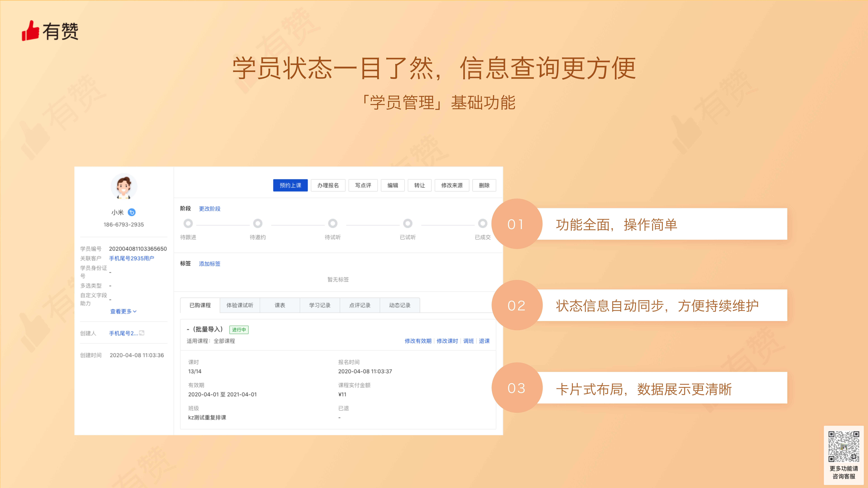This screenshot has height=488, width=868.
Task: Open the 更改阶段 link
Action: tap(210, 209)
